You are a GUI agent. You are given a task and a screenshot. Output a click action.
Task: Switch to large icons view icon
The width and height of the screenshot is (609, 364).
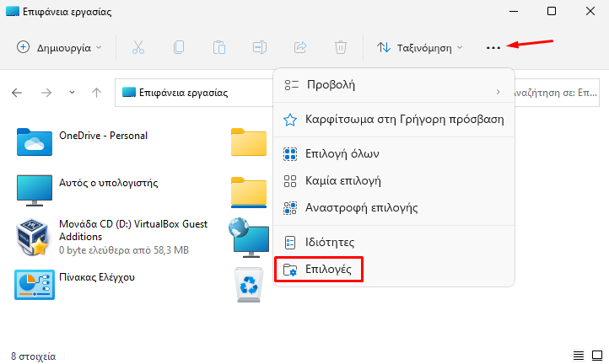[597, 355]
